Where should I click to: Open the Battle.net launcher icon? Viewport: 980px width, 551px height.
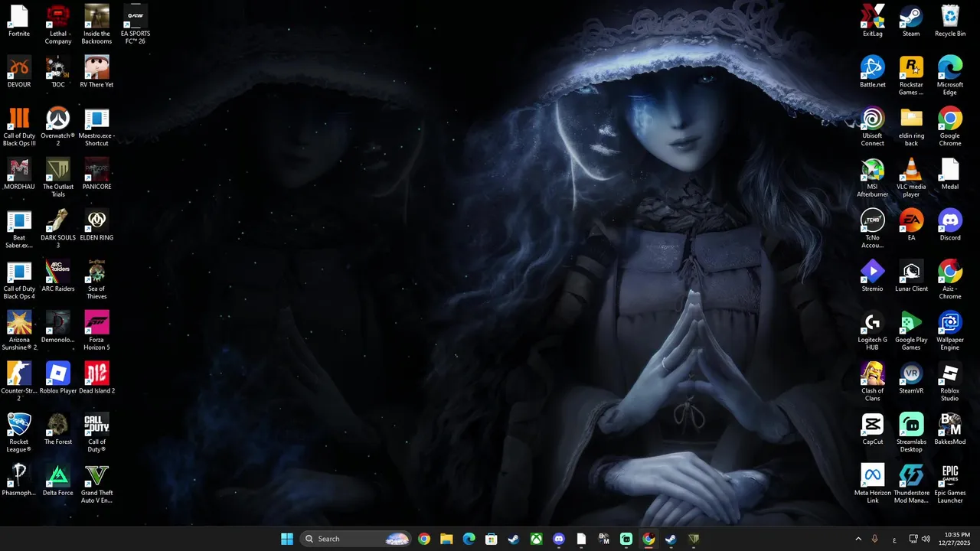coord(873,72)
